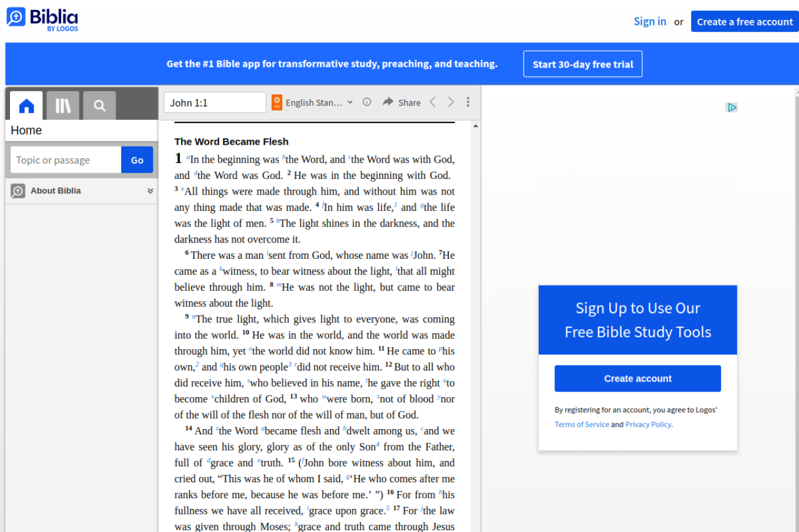
Task: Open the Terms of Service link
Action: point(582,425)
